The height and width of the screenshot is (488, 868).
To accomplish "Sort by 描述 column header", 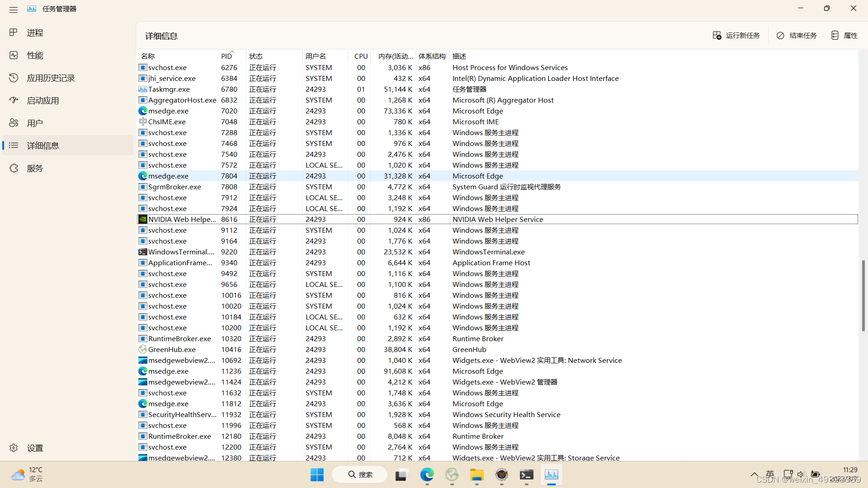I will pos(653,56).
